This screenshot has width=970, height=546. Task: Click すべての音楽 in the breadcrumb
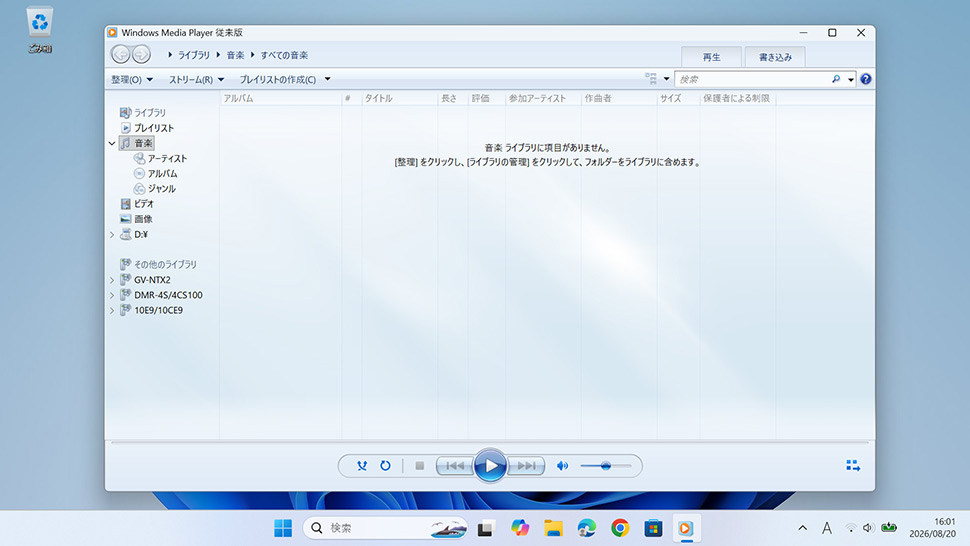[284, 55]
